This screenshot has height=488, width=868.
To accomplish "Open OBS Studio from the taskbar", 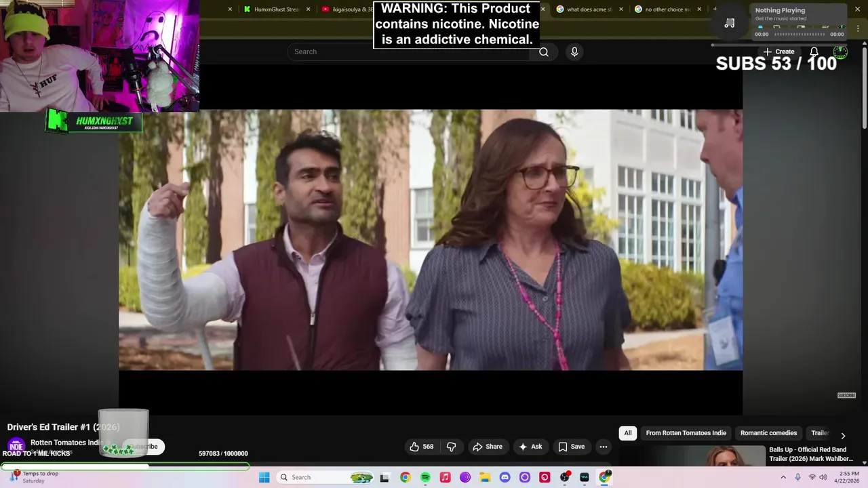I will pos(565,477).
